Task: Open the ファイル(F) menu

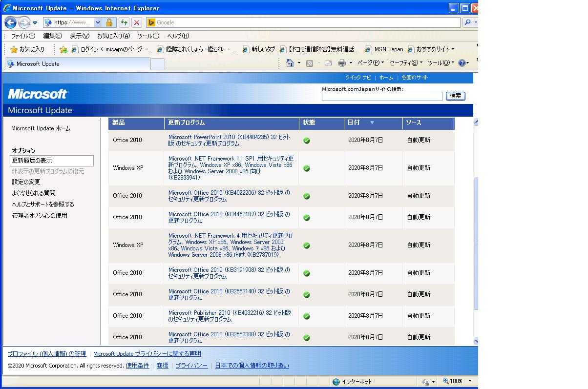Action: pos(23,36)
